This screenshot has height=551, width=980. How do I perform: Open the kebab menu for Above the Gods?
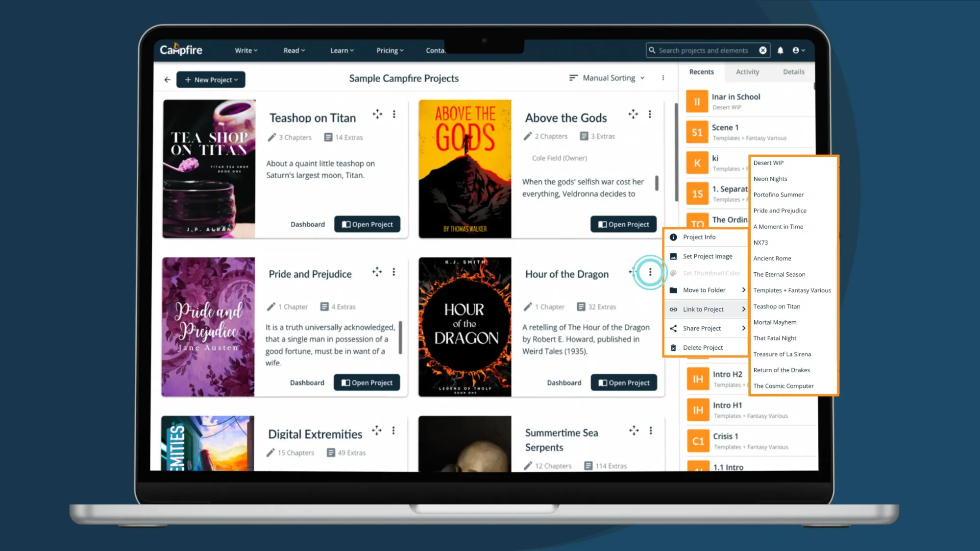[650, 114]
